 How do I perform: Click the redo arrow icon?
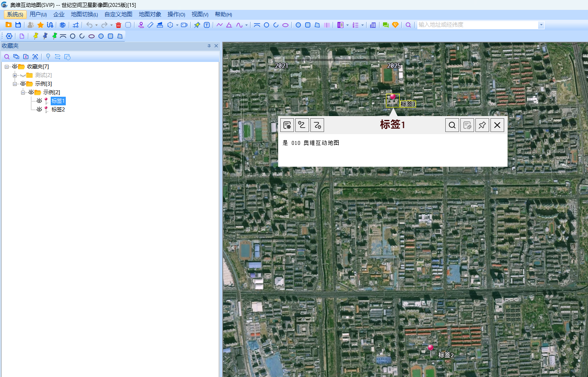pyautogui.click(x=104, y=25)
